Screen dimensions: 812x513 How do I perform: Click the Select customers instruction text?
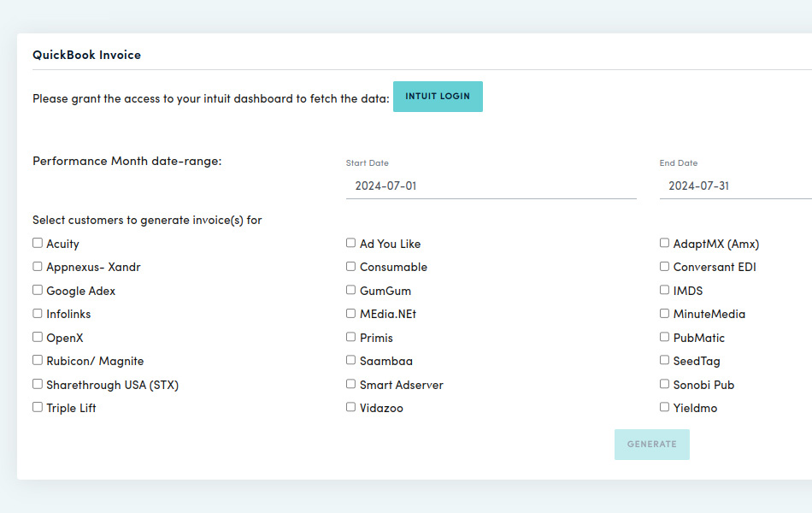pos(147,221)
